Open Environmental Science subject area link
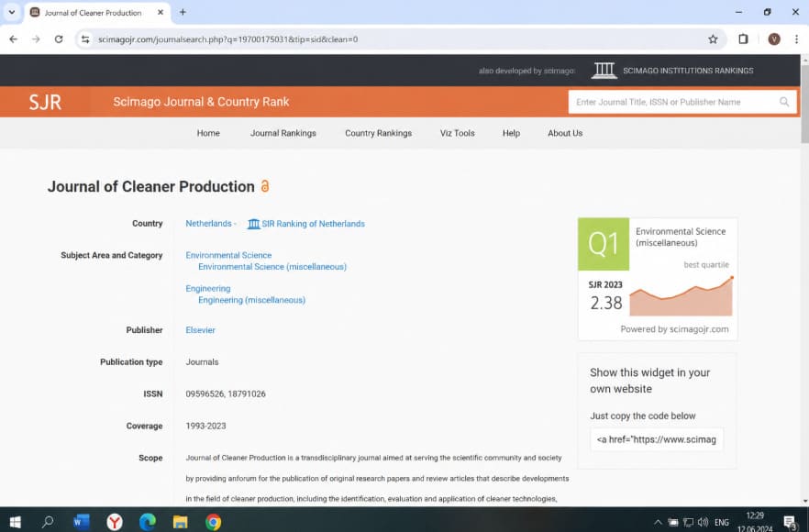This screenshot has width=809, height=532. [x=228, y=255]
